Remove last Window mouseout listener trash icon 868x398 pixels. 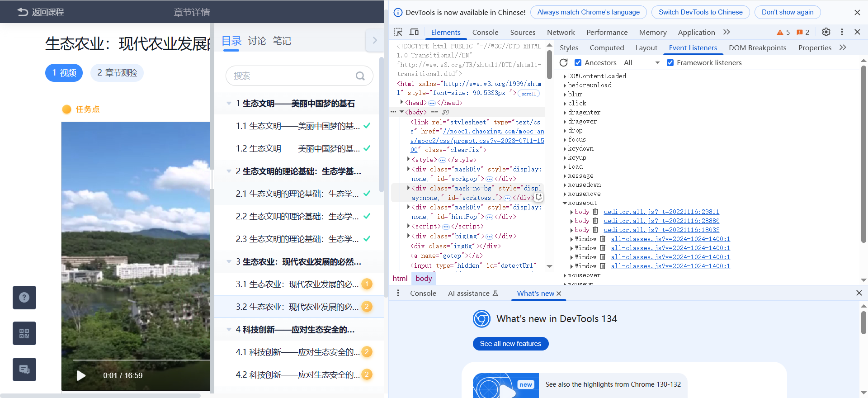point(603,266)
